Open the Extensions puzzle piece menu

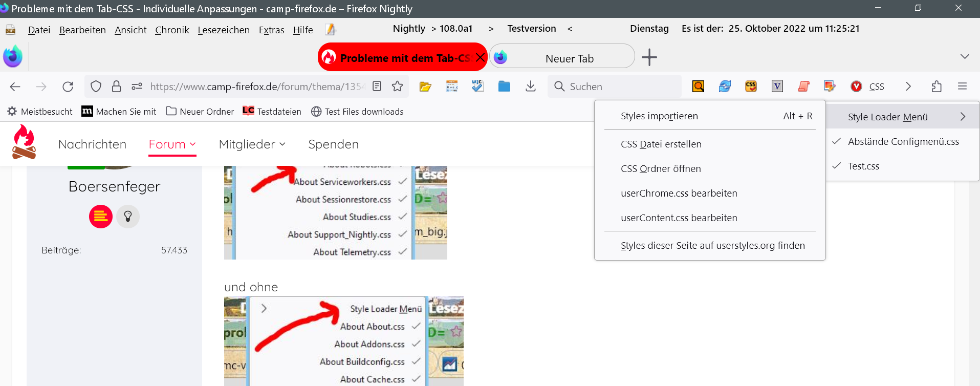[937, 87]
